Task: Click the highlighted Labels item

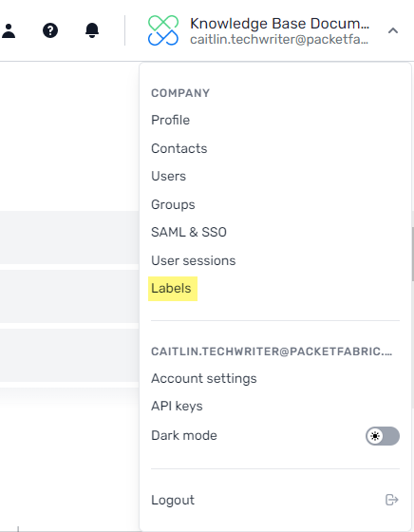Action: coord(173,289)
